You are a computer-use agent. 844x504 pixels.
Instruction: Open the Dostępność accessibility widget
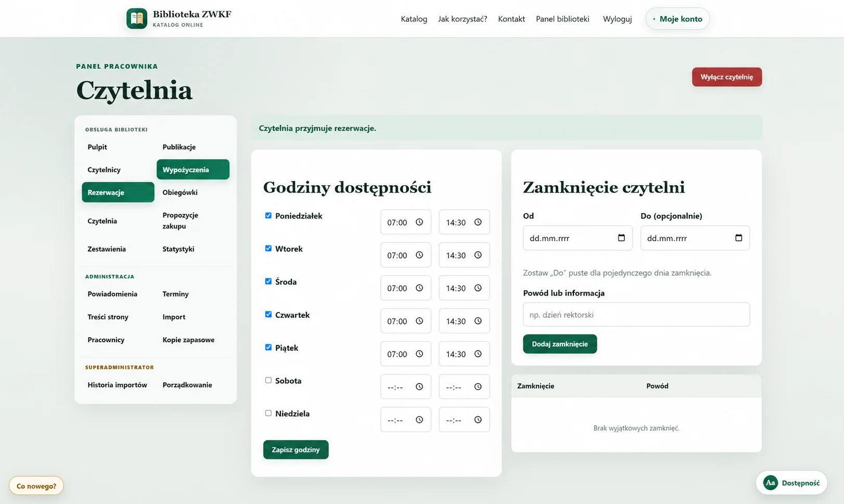tap(791, 483)
